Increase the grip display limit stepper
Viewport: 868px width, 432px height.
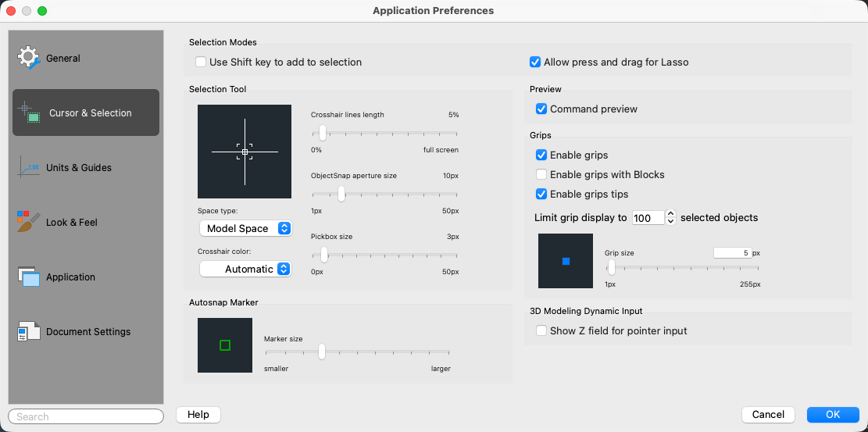(x=670, y=214)
